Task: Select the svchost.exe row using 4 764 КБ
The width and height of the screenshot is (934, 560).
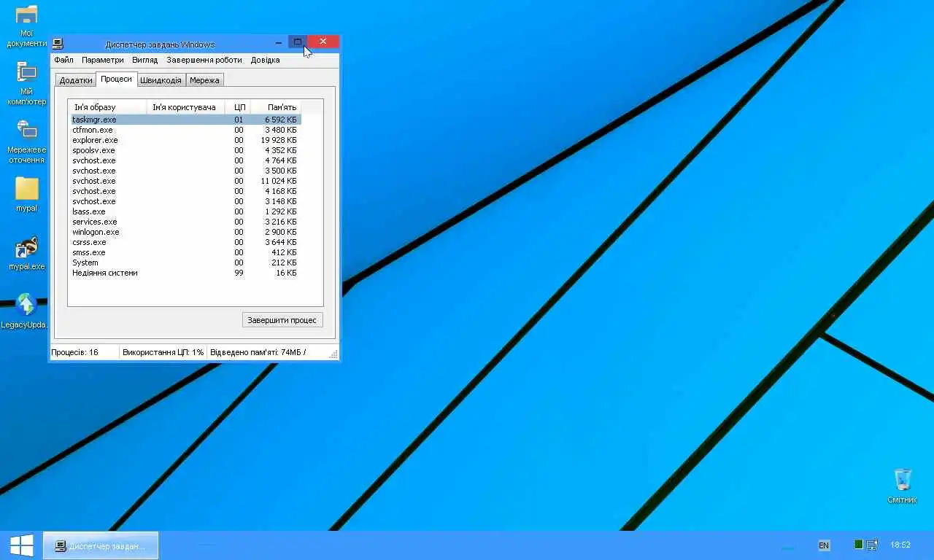Action: 185,160
